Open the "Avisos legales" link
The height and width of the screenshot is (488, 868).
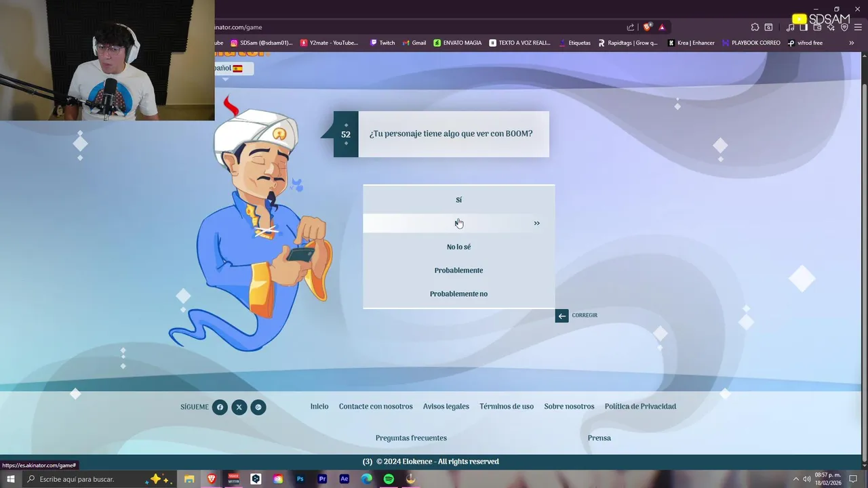point(446,407)
